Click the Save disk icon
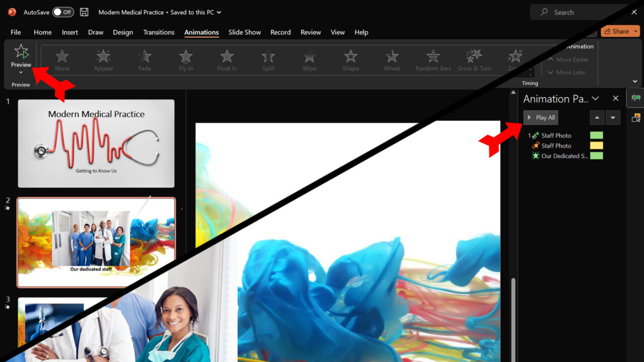This screenshot has height=362, width=644. point(85,12)
